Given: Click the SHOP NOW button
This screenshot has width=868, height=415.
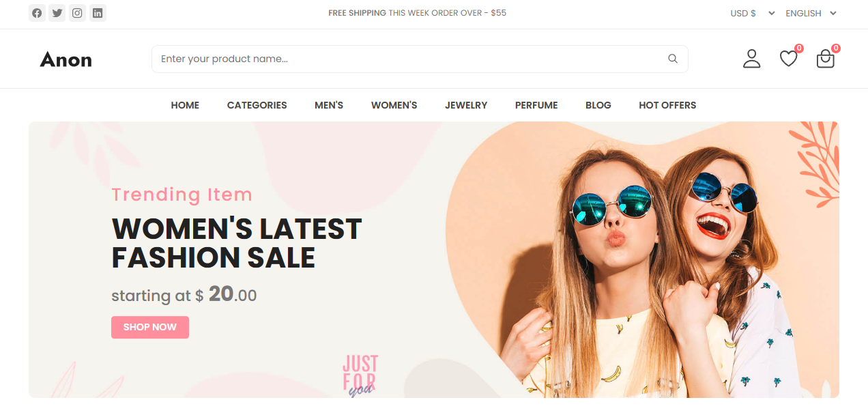Looking at the screenshot, I should click(x=150, y=327).
